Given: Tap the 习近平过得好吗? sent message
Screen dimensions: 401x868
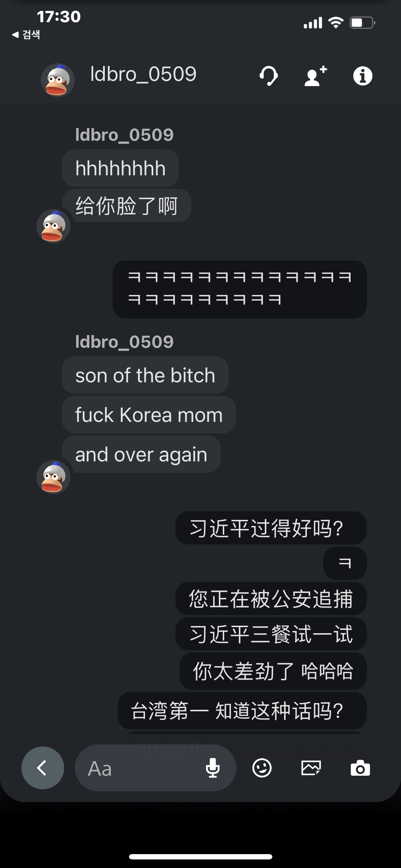Looking at the screenshot, I should tap(271, 528).
